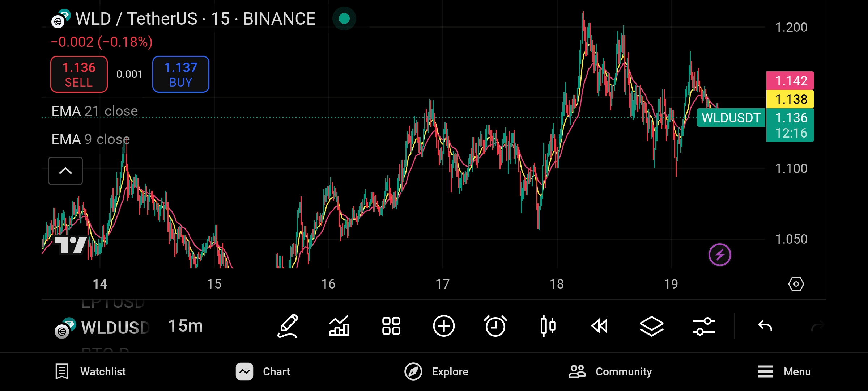Select the drawing pencil tool

(288, 326)
